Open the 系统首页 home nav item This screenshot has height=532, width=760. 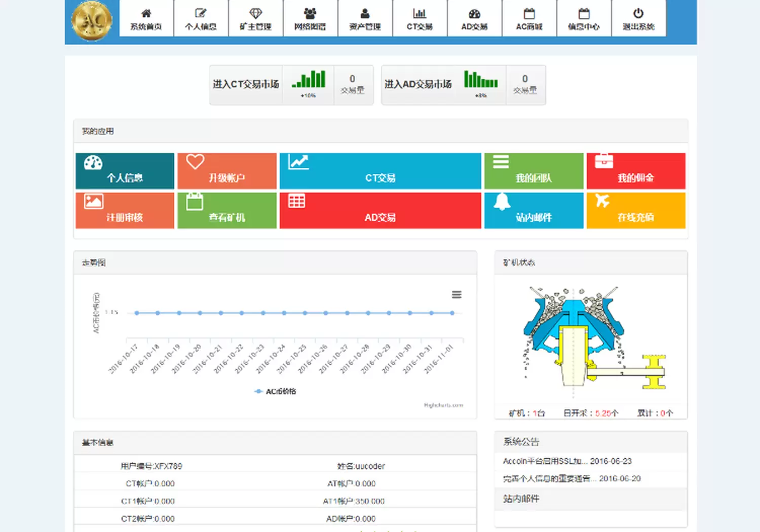[146, 19]
